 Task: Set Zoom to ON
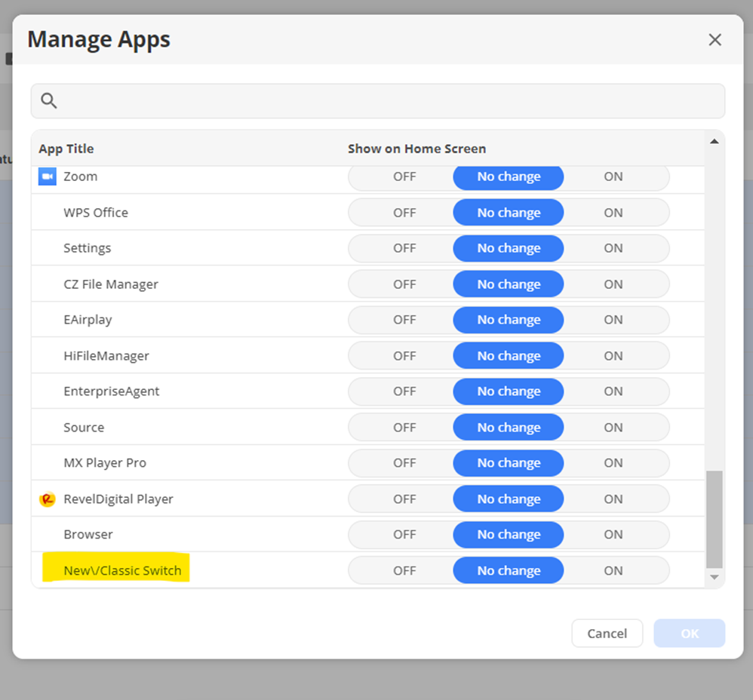613,177
